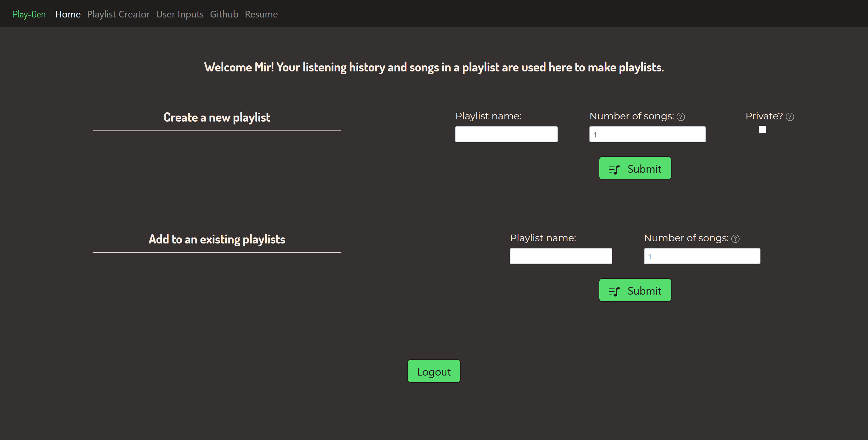Select the Number of songs field for existing playlists
Screen dimensions: 868x440
click(702, 256)
